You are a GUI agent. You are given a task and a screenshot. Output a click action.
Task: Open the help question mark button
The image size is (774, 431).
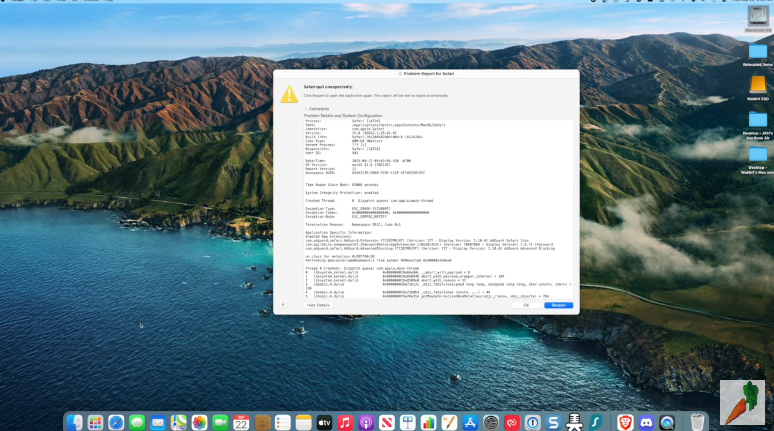pyautogui.click(x=280, y=305)
